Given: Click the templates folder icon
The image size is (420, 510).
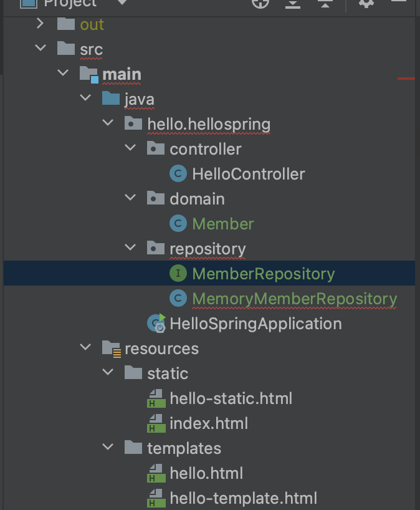Looking at the screenshot, I should pos(133,447).
